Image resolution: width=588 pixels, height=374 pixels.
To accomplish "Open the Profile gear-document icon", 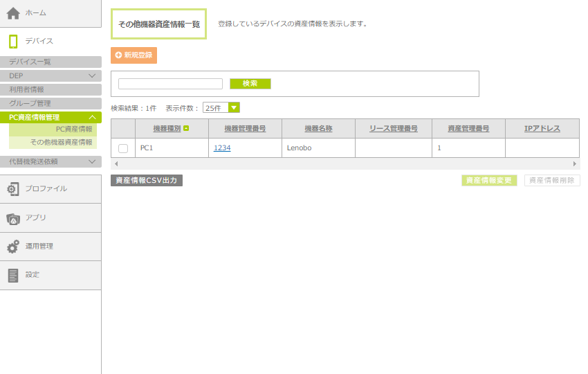I will pyautogui.click(x=12, y=189).
